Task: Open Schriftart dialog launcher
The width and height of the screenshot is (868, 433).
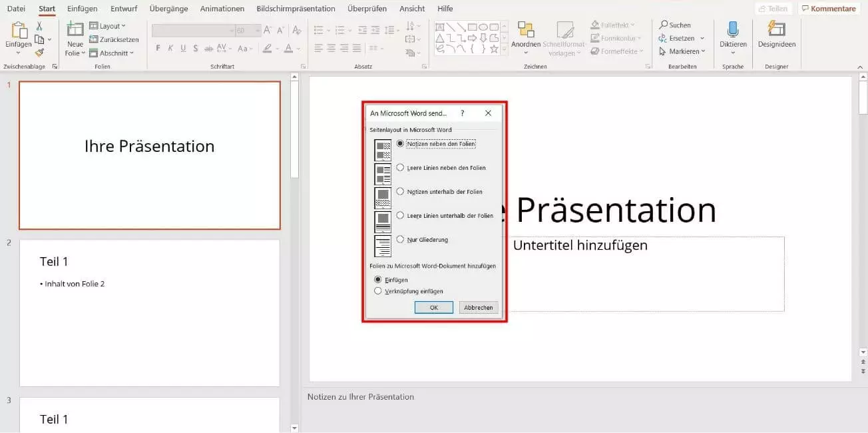Action: pos(304,67)
